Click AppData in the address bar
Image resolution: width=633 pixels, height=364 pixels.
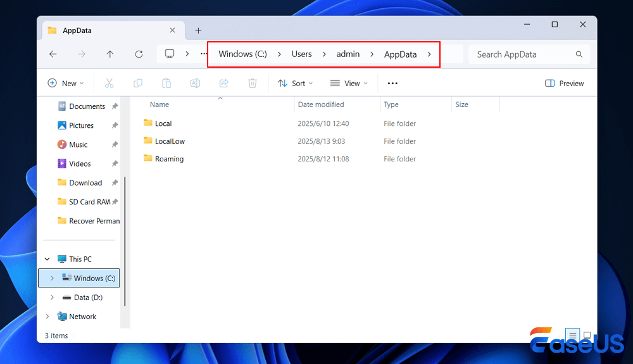[400, 54]
